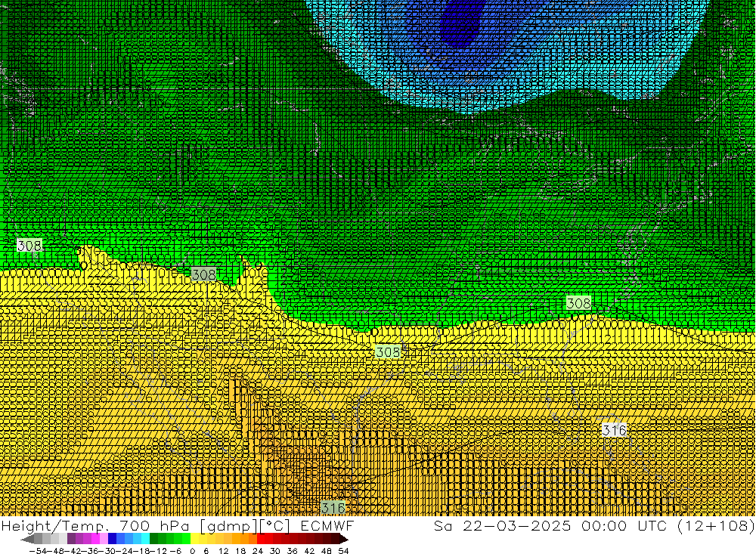The height and width of the screenshot is (554, 756).
Task: Click the -6 legend value
Action: 175,551
